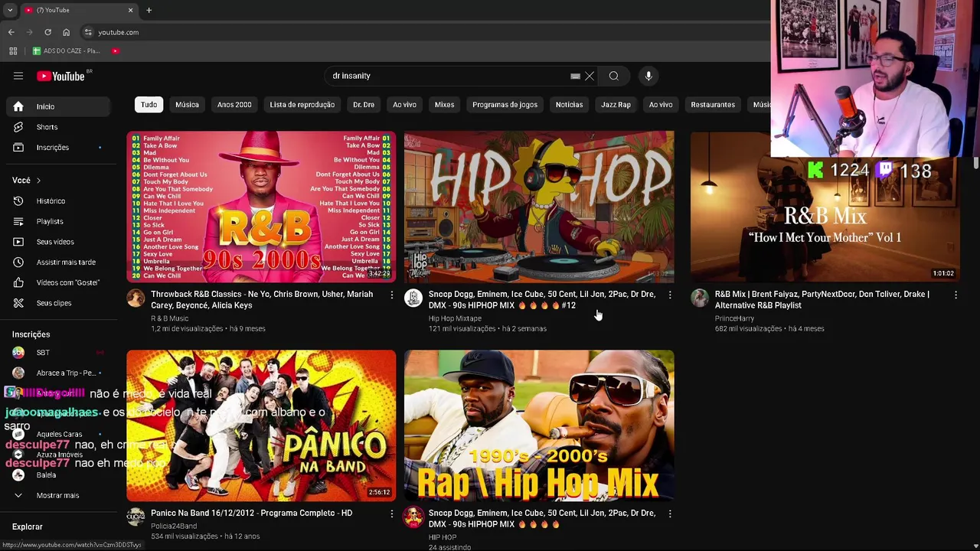This screenshot has height=551, width=980.
Task: Expand the Você section chevron
Action: coord(38,181)
